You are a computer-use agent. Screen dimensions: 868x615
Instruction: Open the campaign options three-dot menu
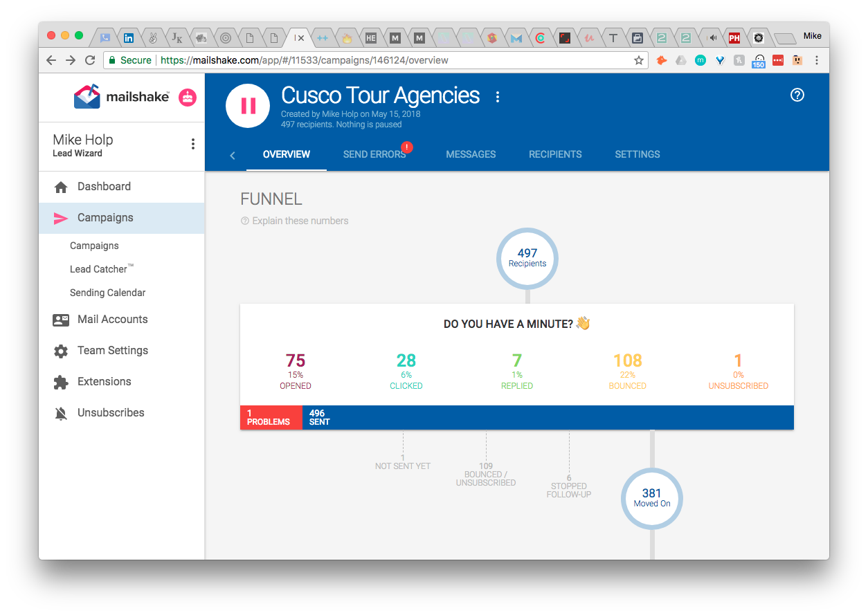click(497, 97)
